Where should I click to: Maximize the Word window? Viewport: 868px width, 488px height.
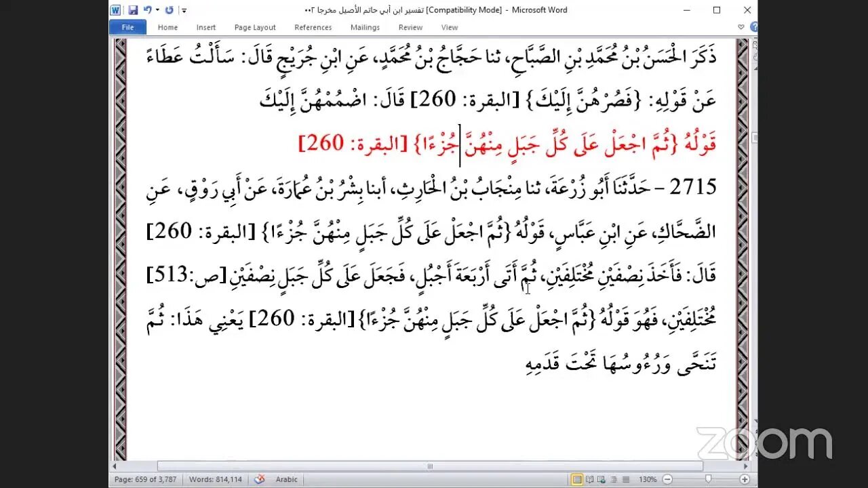pos(717,10)
